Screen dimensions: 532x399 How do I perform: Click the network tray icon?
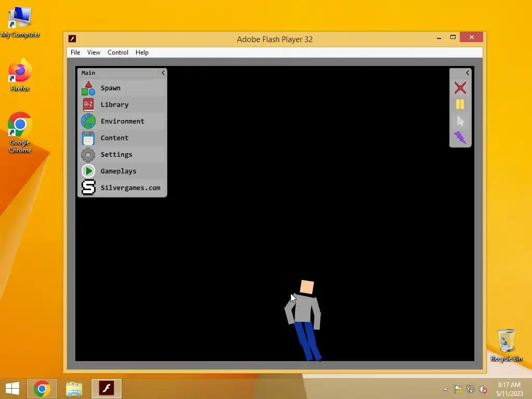471,389
